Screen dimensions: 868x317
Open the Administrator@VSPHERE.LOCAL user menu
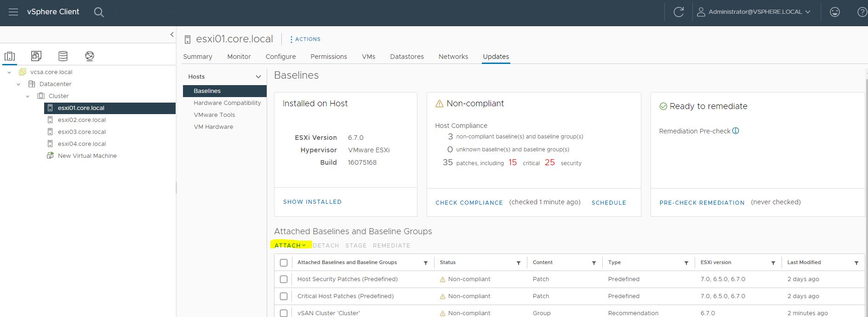pos(759,12)
